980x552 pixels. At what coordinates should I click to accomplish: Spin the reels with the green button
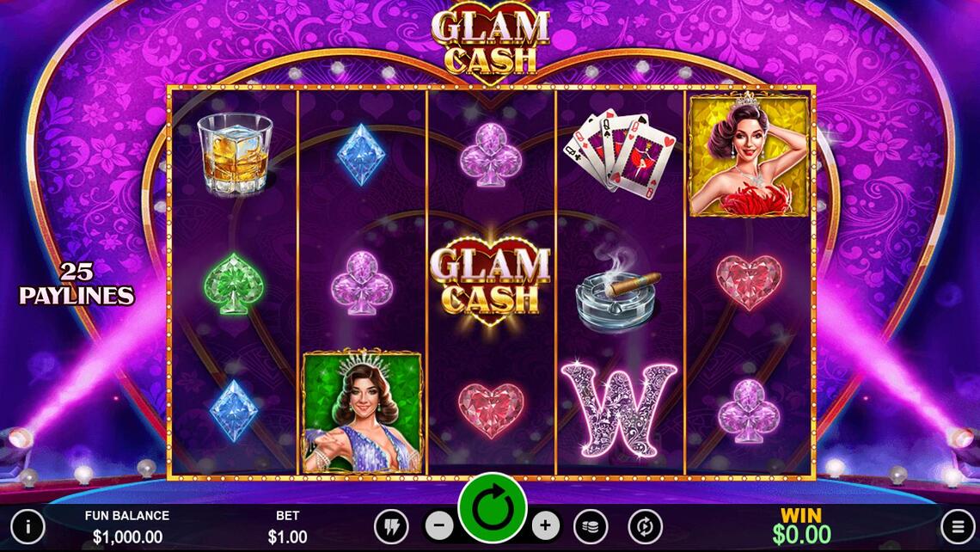493,507
